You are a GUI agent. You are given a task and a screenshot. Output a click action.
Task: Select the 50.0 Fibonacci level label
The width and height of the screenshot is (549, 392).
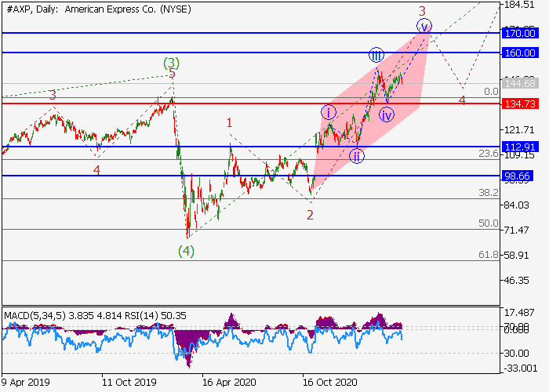pyautogui.click(x=489, y=223)
